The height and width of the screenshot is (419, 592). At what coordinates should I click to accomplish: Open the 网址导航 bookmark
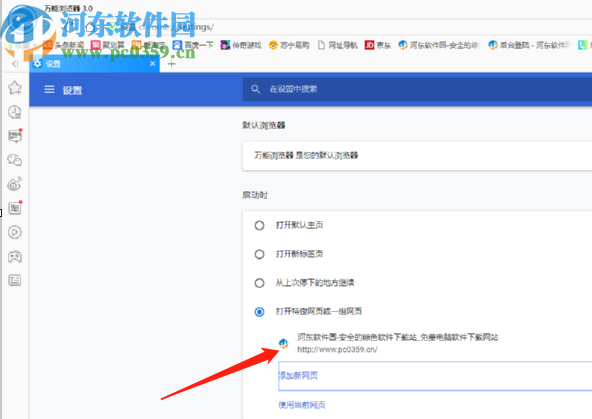click(x=337, y=45)
